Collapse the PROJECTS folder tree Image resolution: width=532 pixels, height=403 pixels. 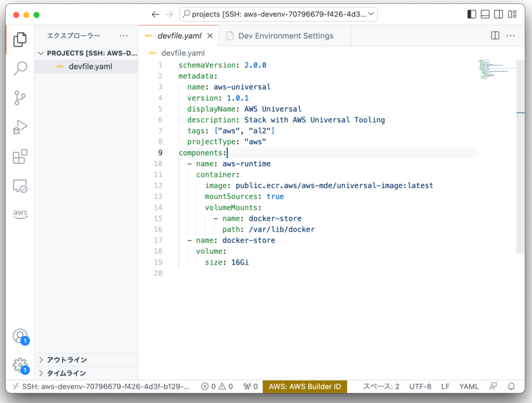[x=41, y=53]
